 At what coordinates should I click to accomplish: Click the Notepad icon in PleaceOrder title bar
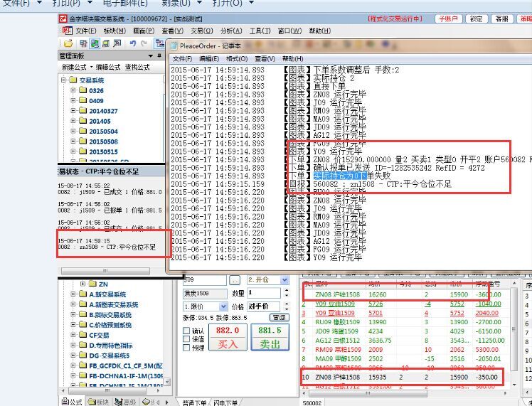[x=174, y=45]
